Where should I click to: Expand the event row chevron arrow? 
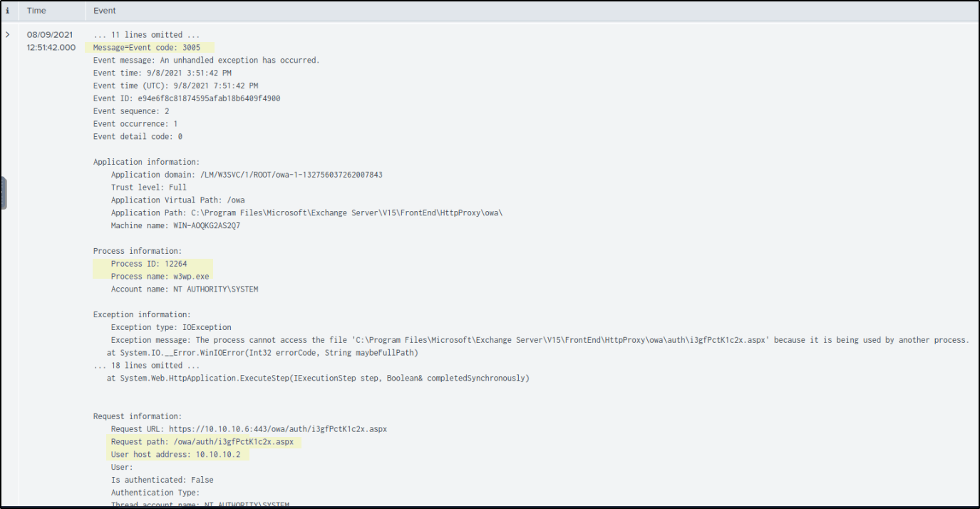(8, 34)
